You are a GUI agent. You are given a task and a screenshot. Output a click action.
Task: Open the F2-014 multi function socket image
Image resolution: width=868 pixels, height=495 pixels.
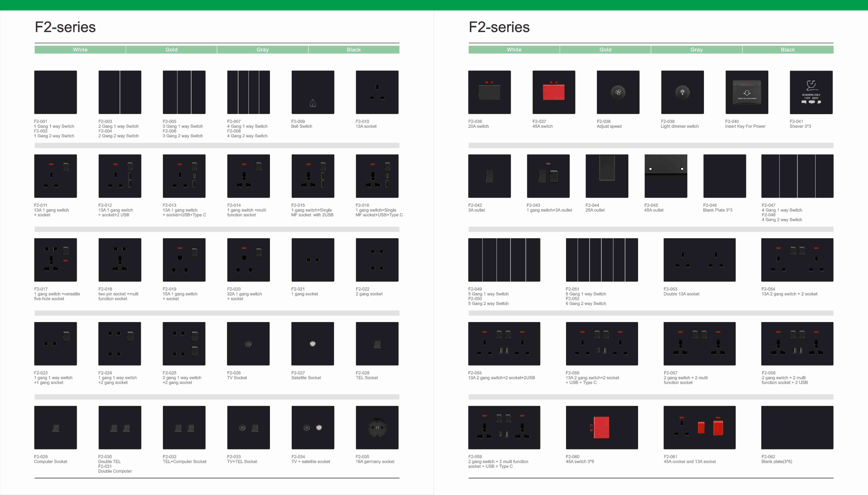coord(248,176)
